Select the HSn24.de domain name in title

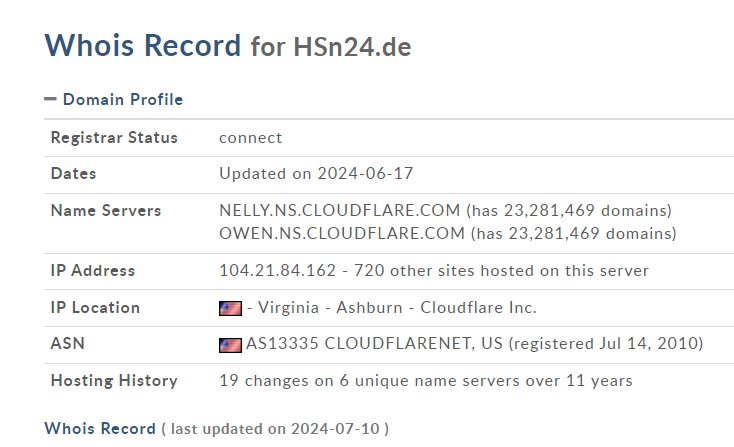(x=352, y=47)
